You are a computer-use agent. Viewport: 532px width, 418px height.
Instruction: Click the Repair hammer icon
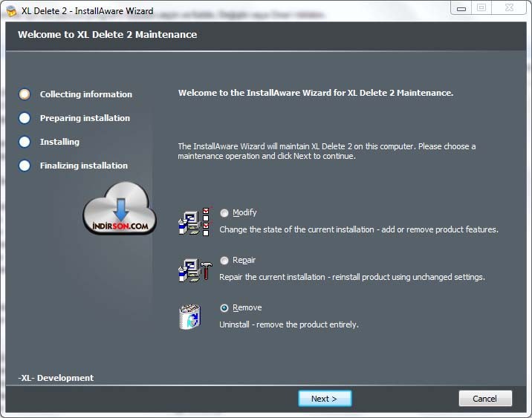195,270
